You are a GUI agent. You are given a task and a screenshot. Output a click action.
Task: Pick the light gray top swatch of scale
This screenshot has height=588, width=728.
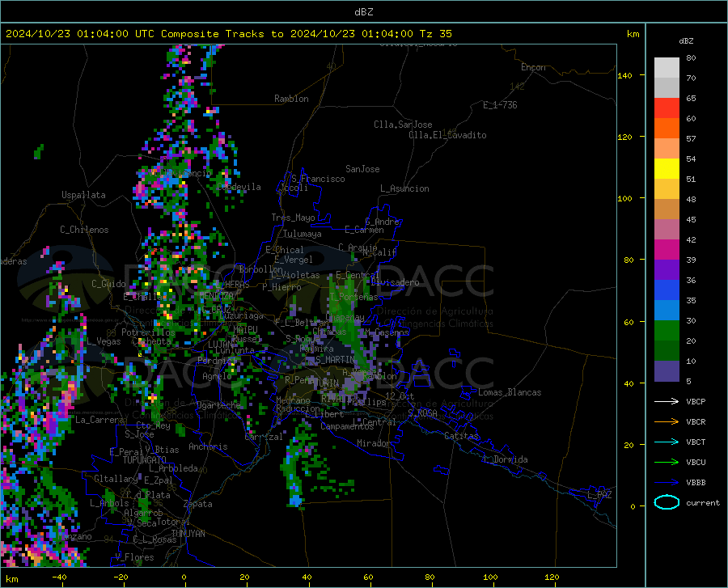(667, 68)
